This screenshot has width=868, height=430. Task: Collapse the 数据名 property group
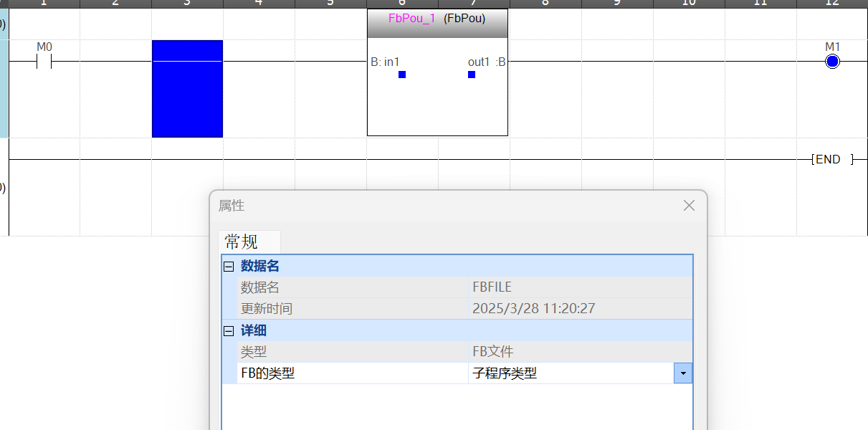pyautogui.click(x=229, y=267)
